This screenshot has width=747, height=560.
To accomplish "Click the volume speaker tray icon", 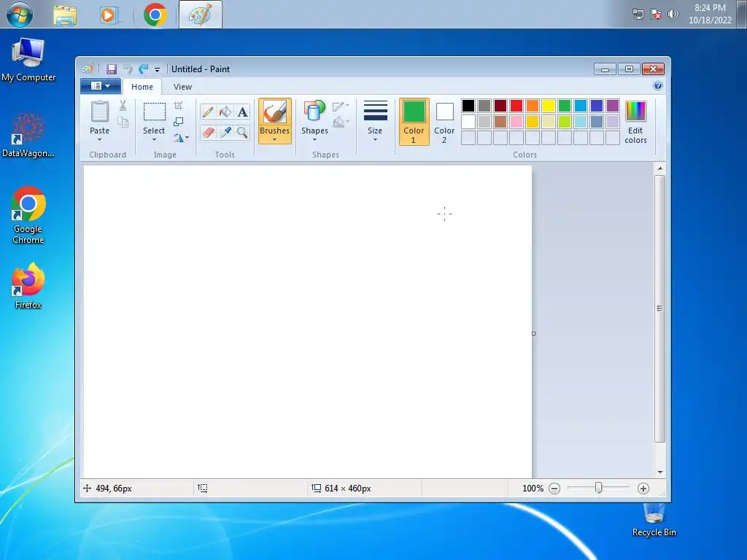I will (x=673, y=15).
